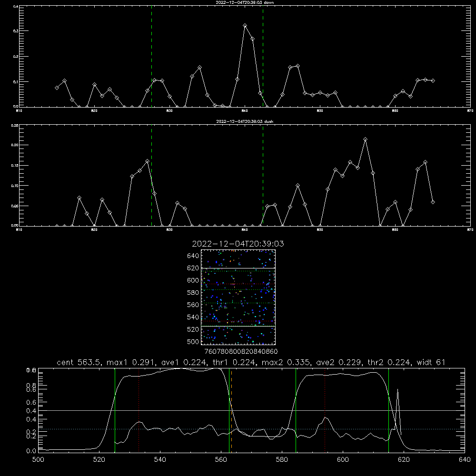This screenshot has width=476, height=476.
Task: Click the 620 label on bottom plot x-axis
Action: tap(404, 460)
